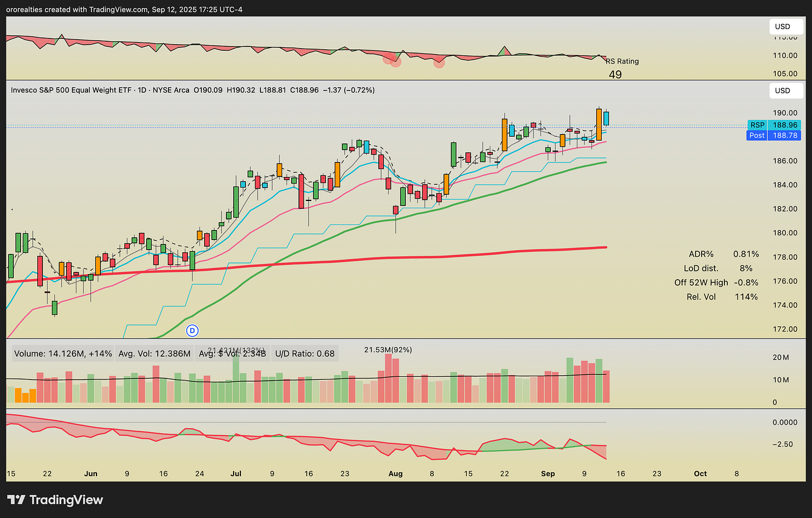Click the Off 52W High -0.8% value
The image size is (812, 518).
click(746, 282)
